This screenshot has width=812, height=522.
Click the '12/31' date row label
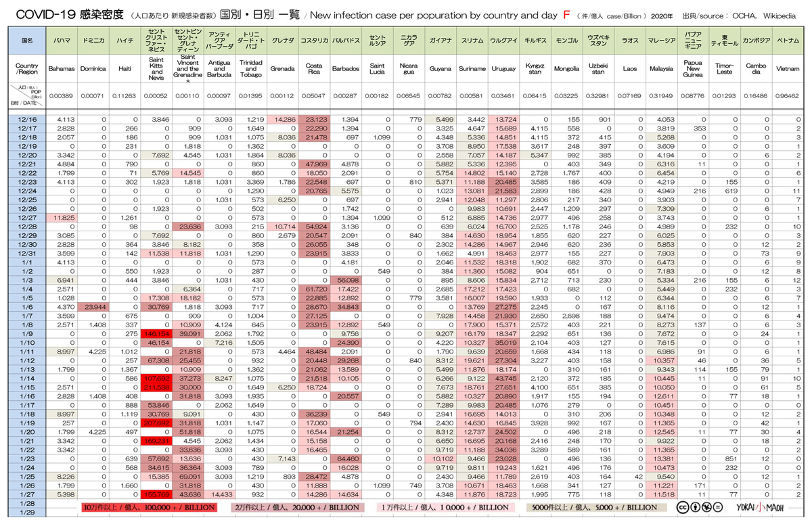click(27, 252)
